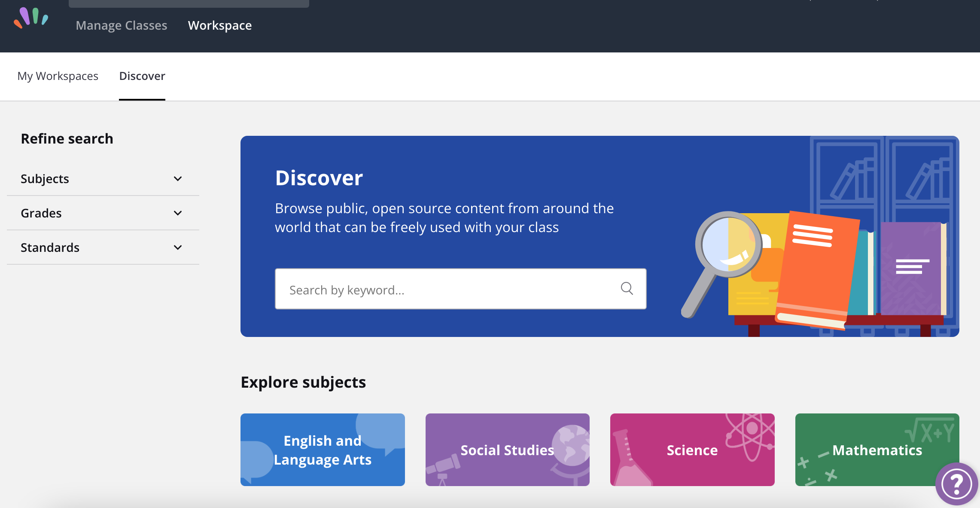
Task: Select the Discover tab
Action: point(142,76)
